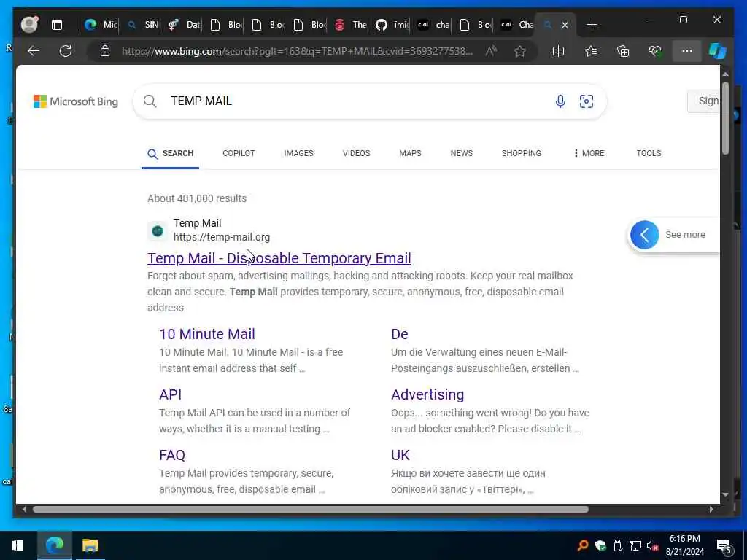747x560 pixels.
Task: Open the Advertising sublink
Action: point(427,394)
